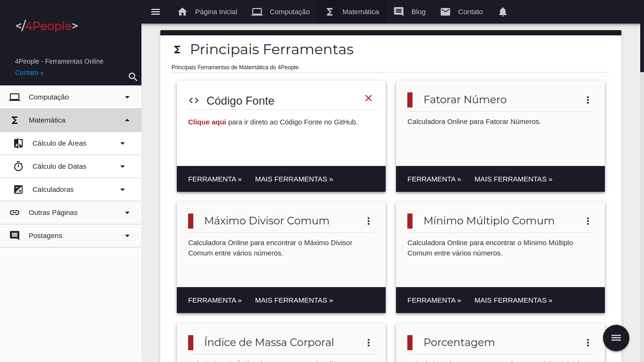The height and width of the screenshot is (362, 644).
Task: Click laptop icon next to sidebar Computação
Action: 15,97
